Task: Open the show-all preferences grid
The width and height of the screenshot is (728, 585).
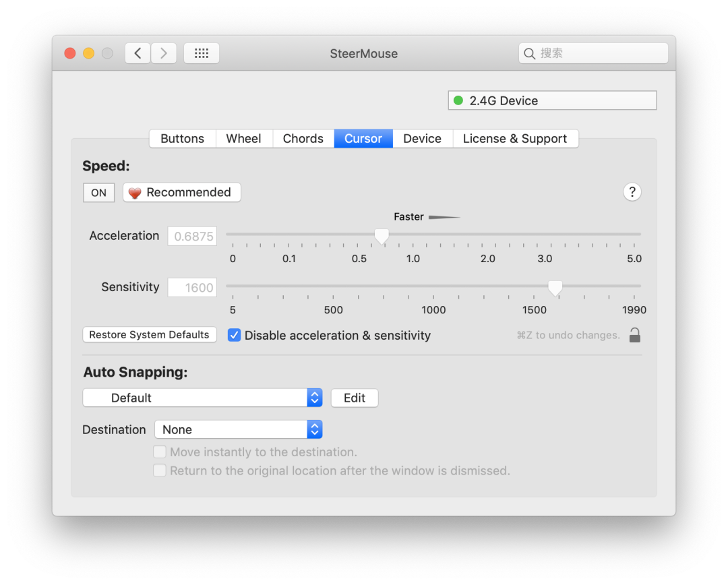Action: [202, 53]
